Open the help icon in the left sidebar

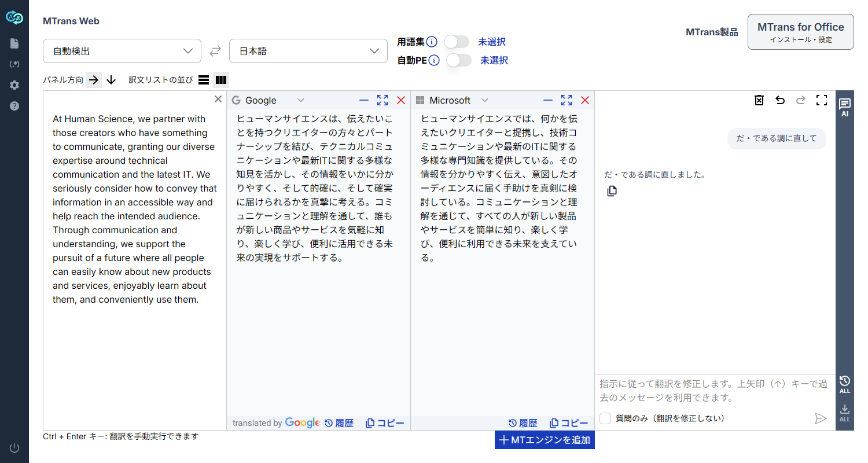[14, 105]
